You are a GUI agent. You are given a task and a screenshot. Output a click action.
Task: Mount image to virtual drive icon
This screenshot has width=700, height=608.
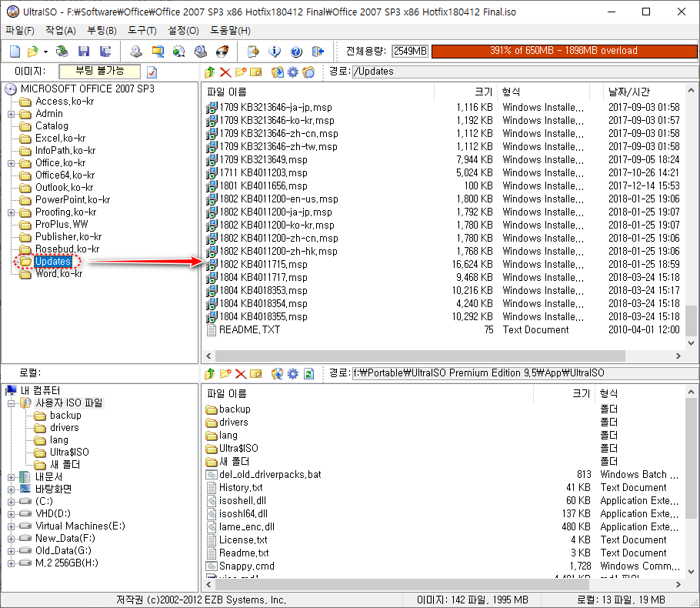click(x=201, y=52)
